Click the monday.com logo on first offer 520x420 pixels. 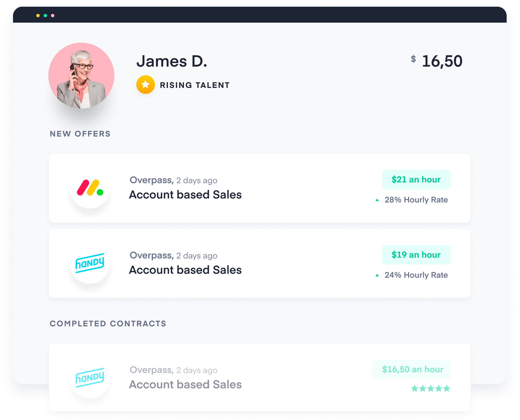tap(90, 188)
